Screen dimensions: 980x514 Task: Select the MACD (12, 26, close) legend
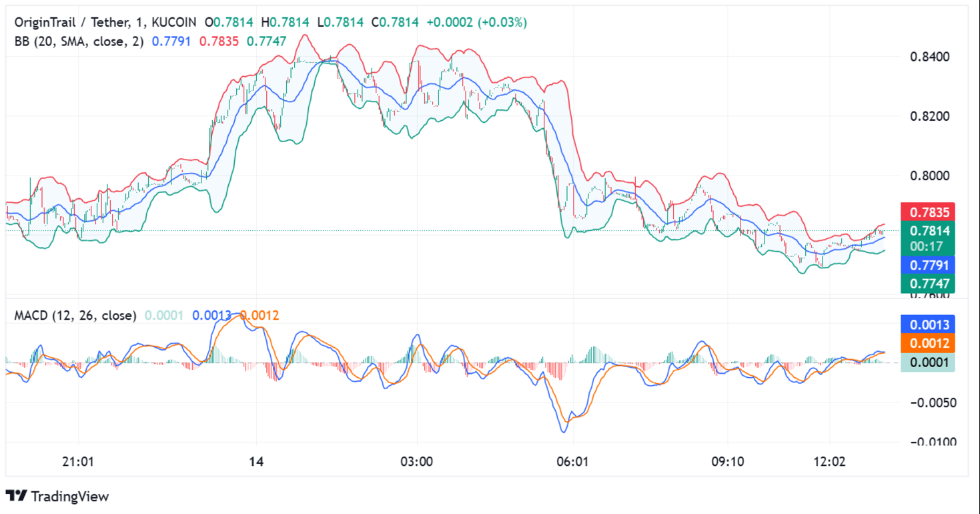pos(75,315)
